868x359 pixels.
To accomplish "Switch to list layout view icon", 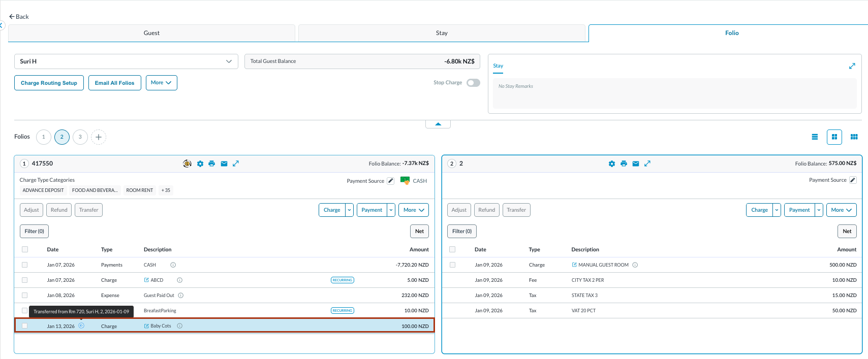I will coord(815,137).
